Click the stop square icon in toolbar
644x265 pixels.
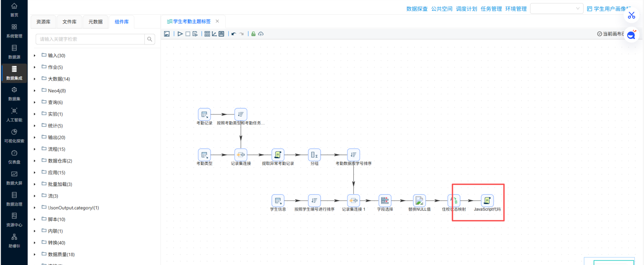(188, 34)
